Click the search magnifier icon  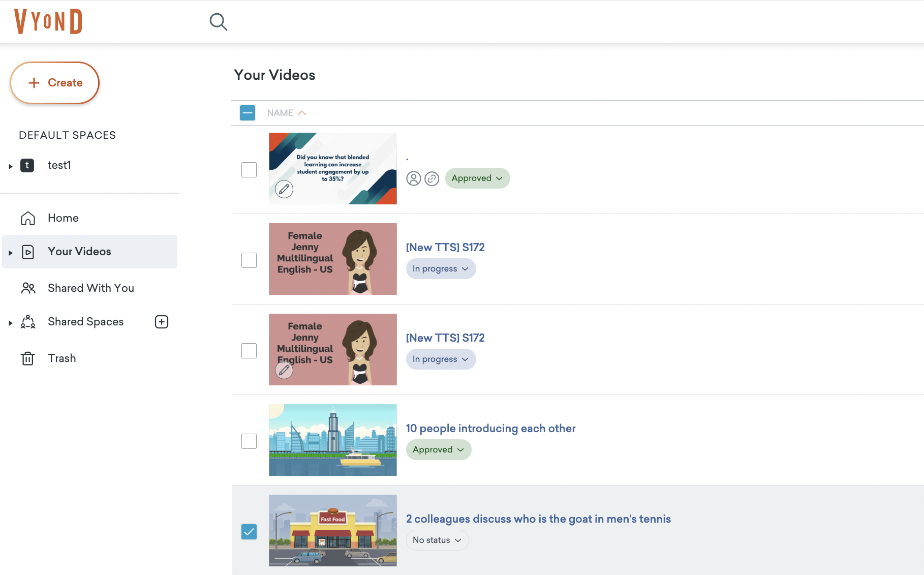218,22
